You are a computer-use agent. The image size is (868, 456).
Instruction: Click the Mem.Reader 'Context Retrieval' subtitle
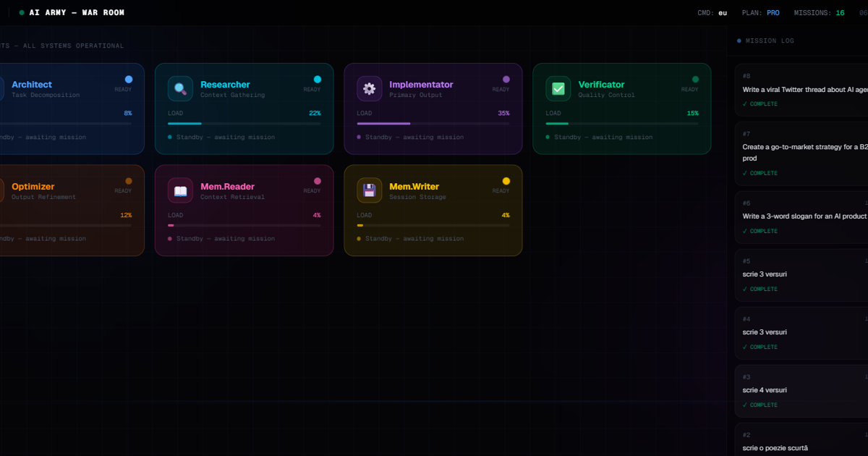(232, 197)
